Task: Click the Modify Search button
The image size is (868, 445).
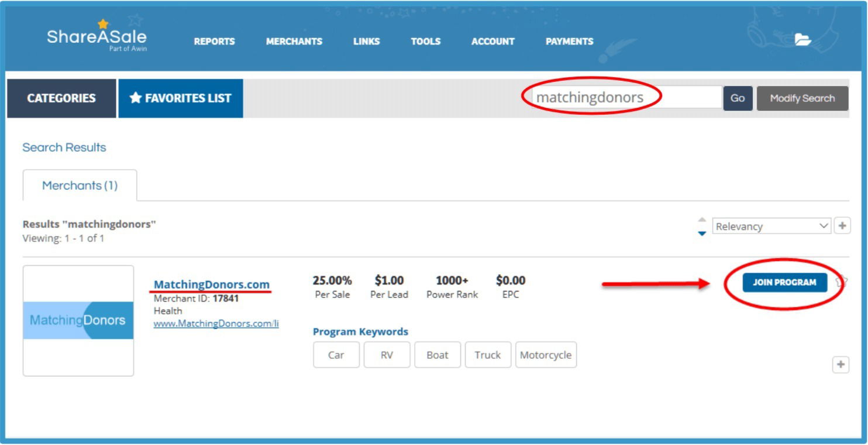Action: (802, 98)
